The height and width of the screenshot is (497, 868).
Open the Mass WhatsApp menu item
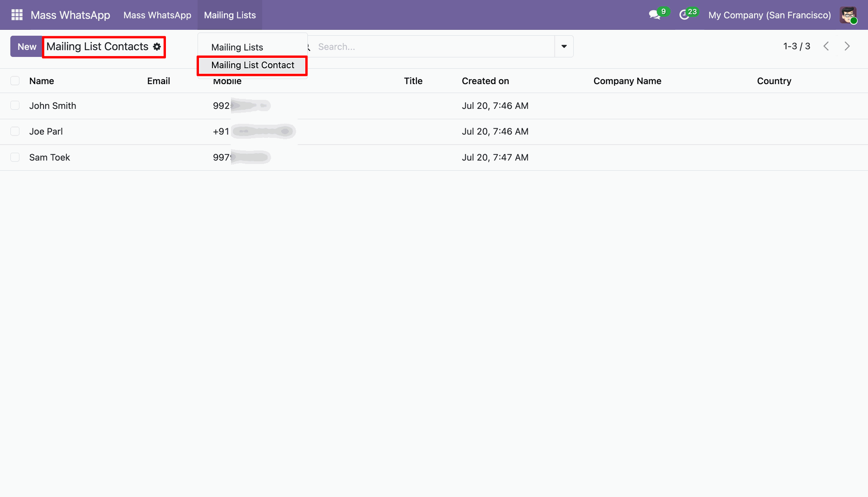157,15
